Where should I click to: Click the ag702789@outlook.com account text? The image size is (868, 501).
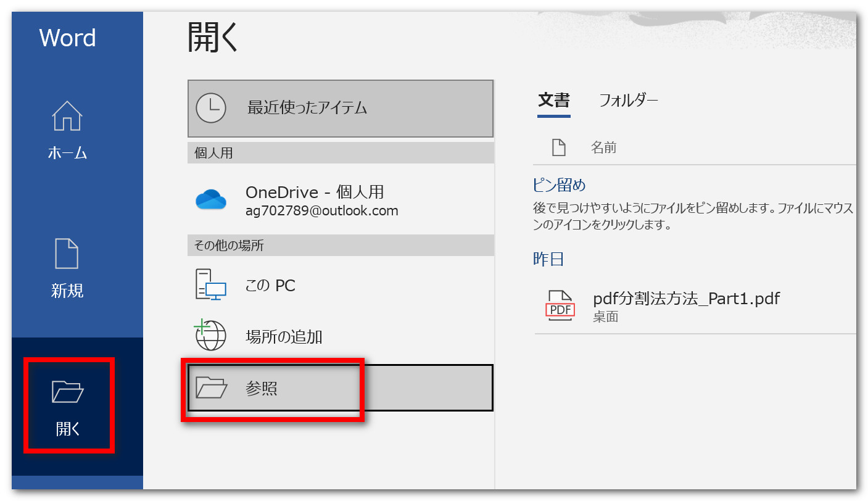(321, 211)
